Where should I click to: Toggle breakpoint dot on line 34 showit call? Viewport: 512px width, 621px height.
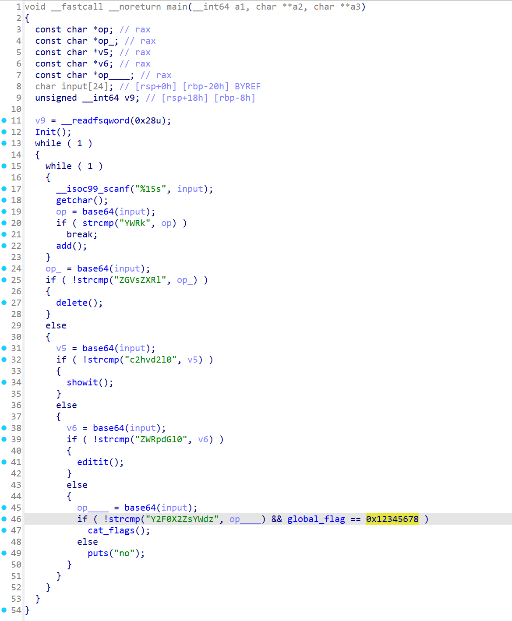coord(4,382)
